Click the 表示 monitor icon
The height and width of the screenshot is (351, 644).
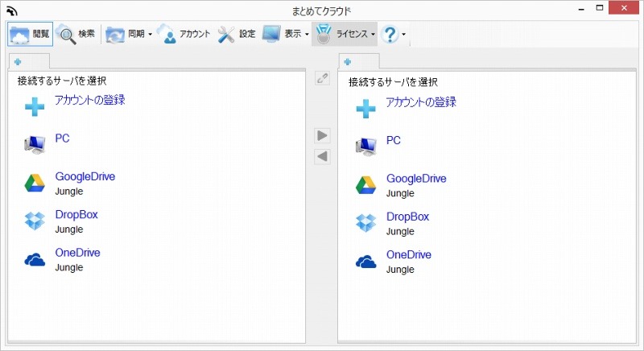coord(271,34)
